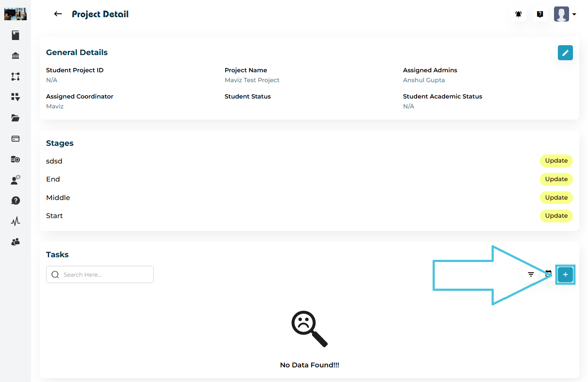
Task: Edit General Details with pencil button
Action: tap(565, 53)
